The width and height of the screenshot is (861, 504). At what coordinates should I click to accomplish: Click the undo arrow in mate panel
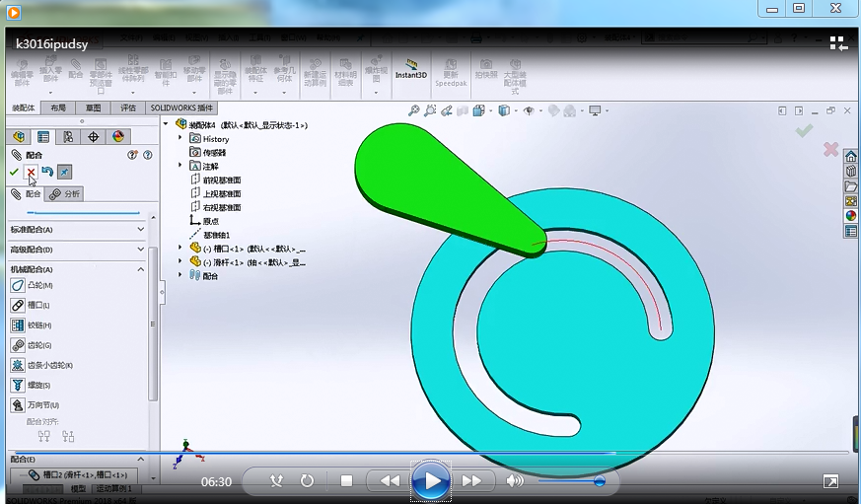[x=46, y=173]
